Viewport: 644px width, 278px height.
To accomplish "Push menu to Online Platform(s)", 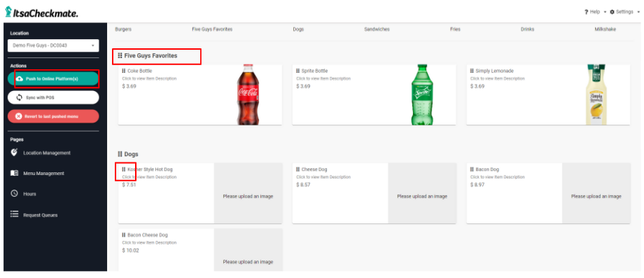I will pos(53,79).
